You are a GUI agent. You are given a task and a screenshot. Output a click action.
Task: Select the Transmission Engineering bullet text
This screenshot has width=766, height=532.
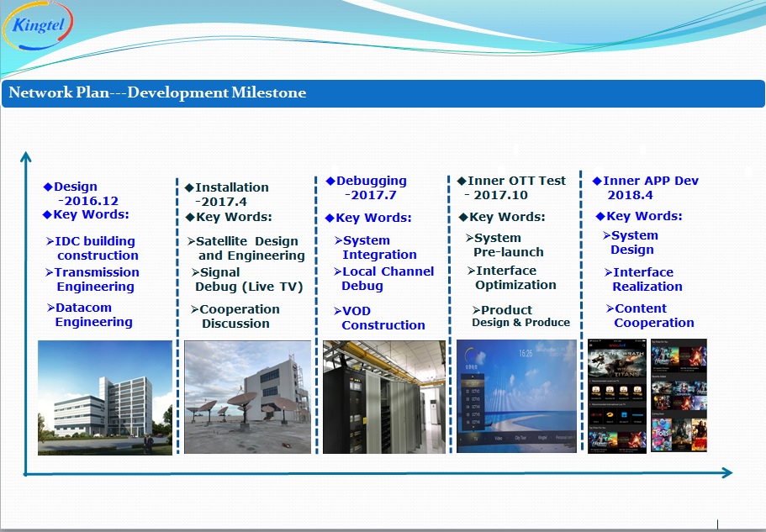[x=95, y=279]
